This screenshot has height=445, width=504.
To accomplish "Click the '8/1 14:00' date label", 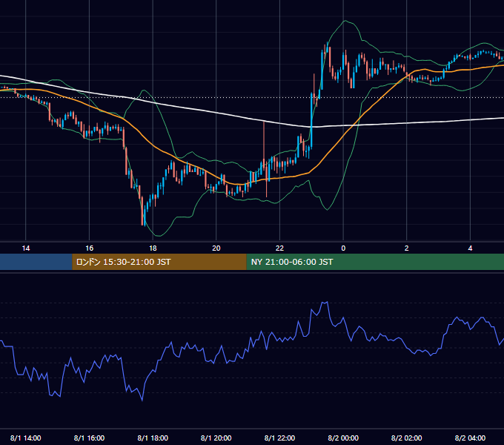I will click(x=26, y=438).
